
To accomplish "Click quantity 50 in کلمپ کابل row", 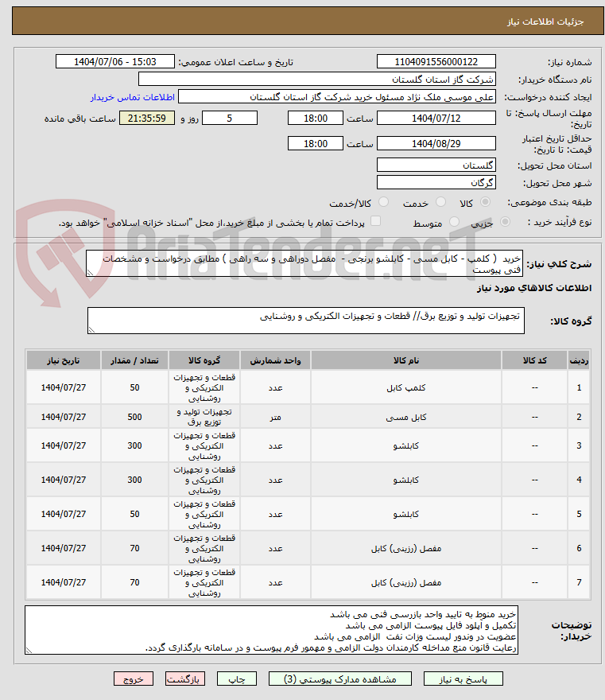I will 134,388.
